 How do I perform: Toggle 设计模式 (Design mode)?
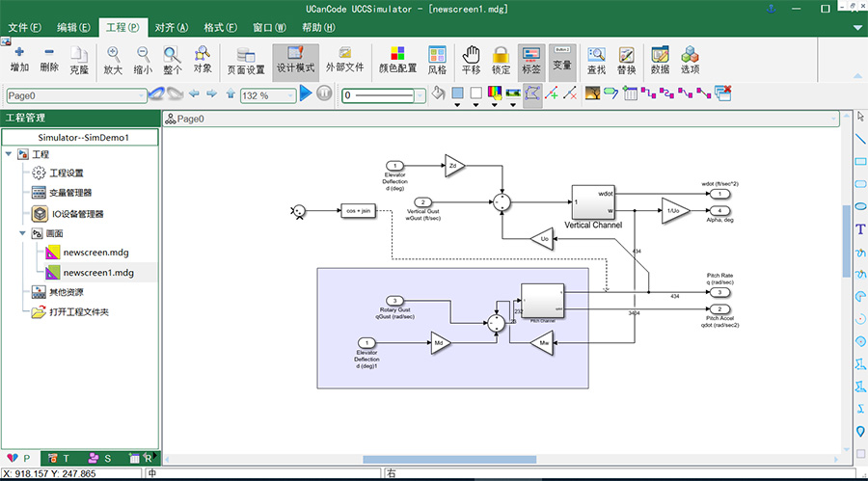click(295, 60)
